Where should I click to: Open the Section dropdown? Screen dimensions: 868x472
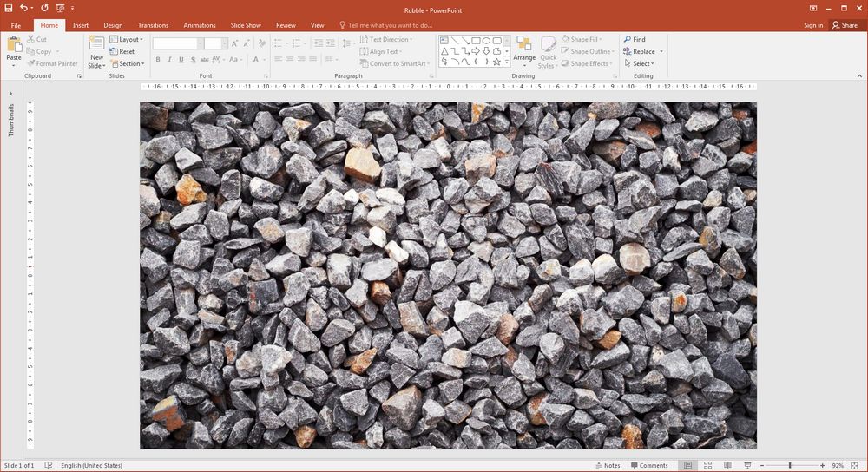click(128, 63)
